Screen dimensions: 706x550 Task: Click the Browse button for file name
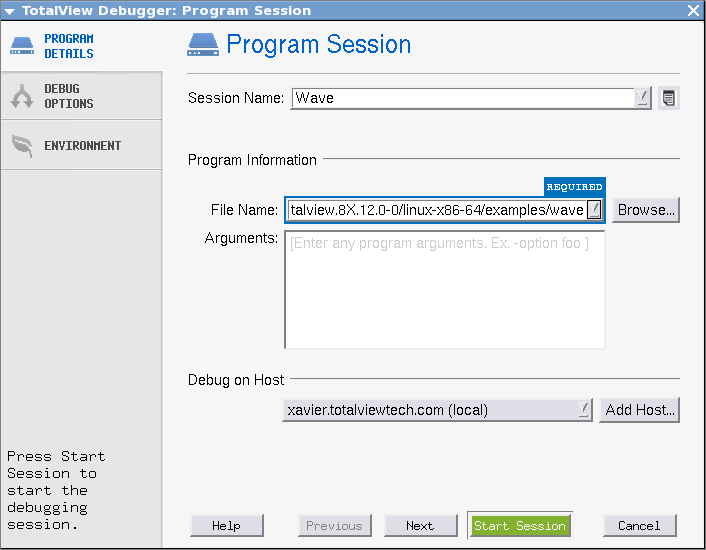click(646, 210)
